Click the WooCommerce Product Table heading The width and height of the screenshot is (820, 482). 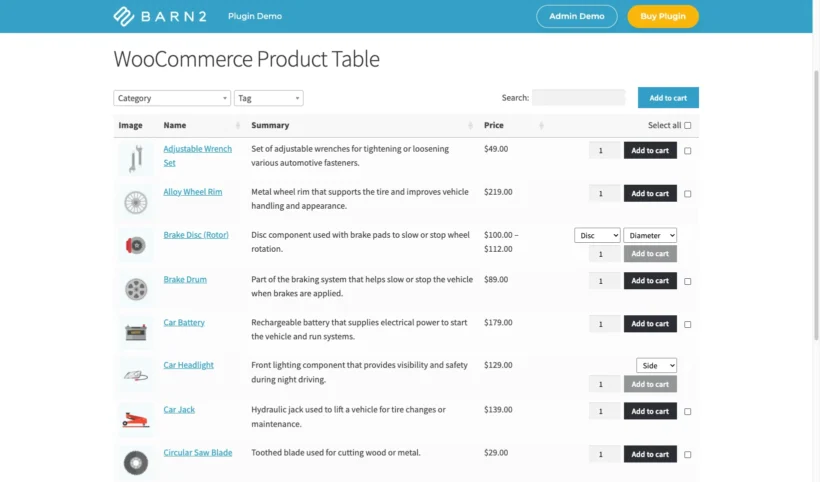click(x=246, y=59)
